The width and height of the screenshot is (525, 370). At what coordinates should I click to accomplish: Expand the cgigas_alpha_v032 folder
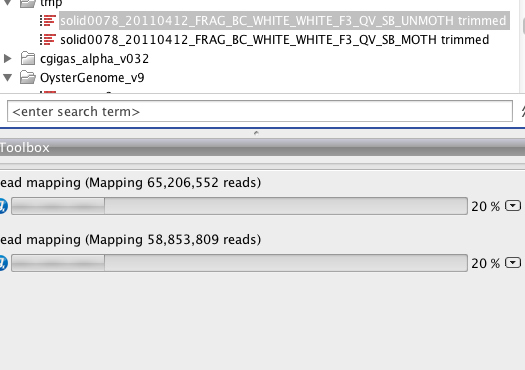[x=7, y=59]
